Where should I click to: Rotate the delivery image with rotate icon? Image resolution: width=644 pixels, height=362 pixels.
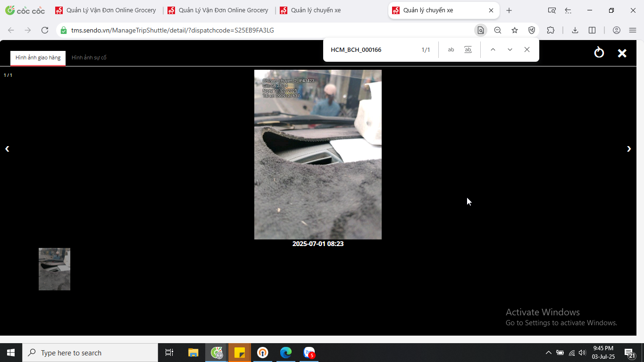[x=599, y=52]
